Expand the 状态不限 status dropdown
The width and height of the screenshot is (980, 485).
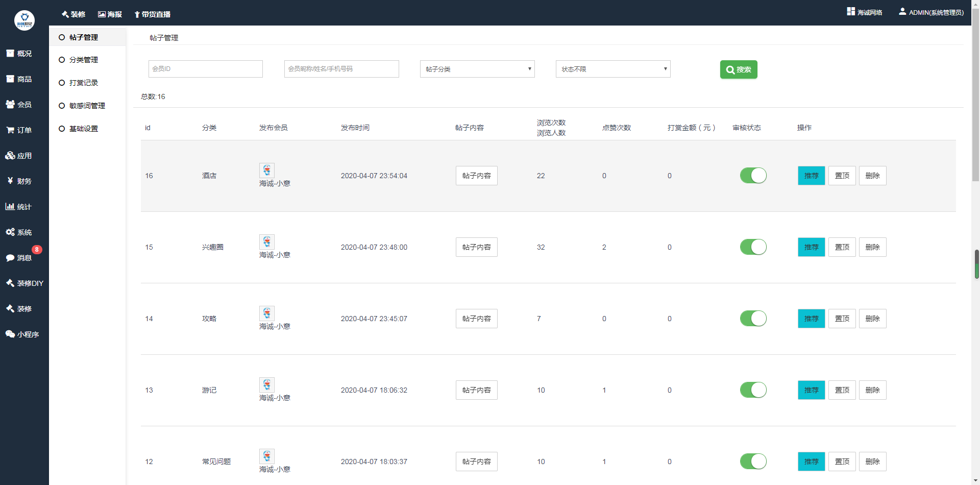click(613, 69)
